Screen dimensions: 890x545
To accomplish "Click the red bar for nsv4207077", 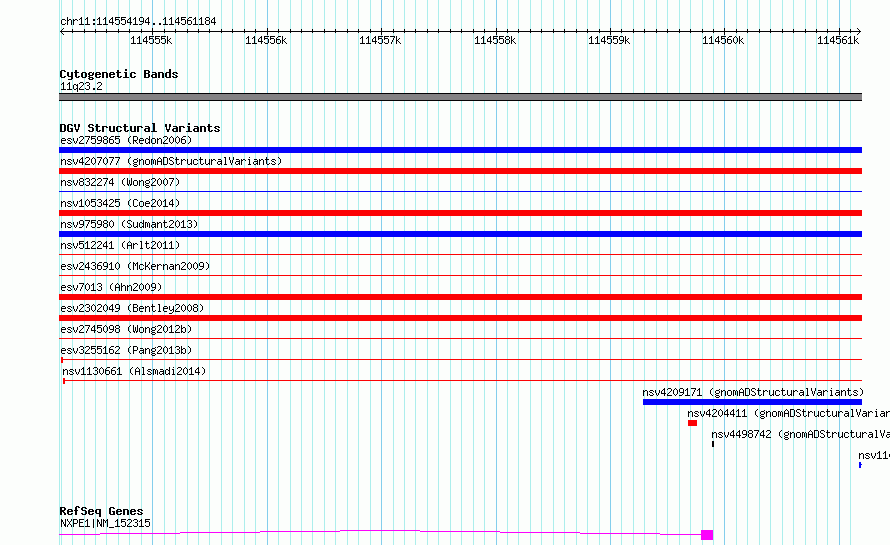I will point(460,171).
